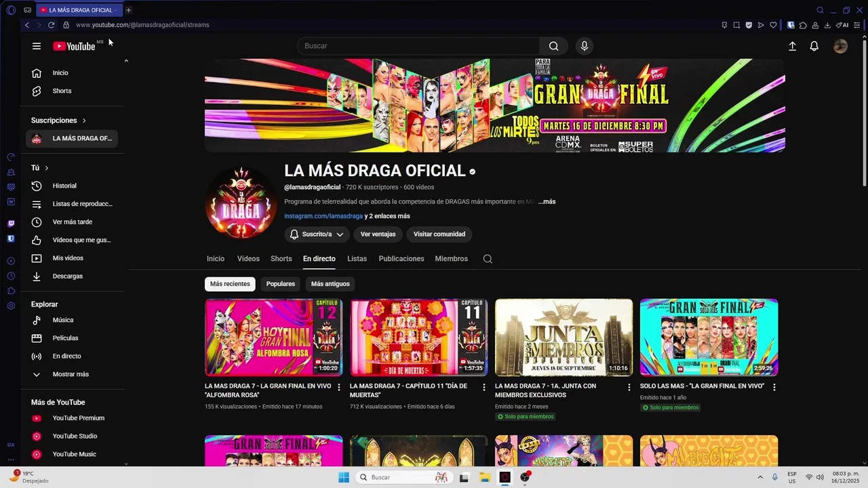Open Descargas in the sidebar
The width and height of the screenshot is (868, 488).
(71, 276)
